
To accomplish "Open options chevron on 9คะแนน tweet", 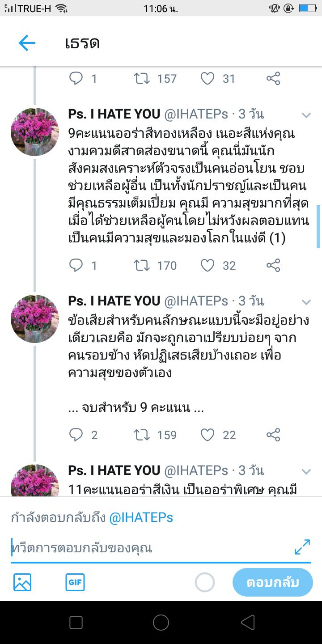I will (306, 115).
